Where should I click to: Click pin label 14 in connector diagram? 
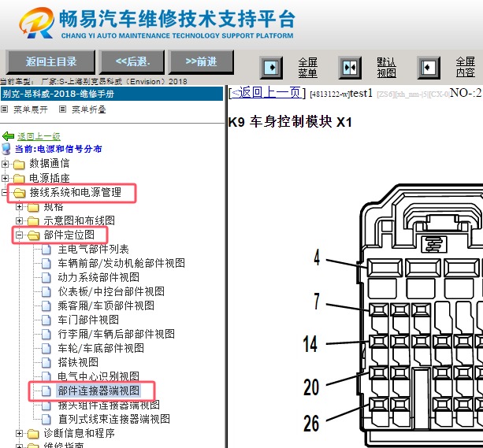point(310,343)
